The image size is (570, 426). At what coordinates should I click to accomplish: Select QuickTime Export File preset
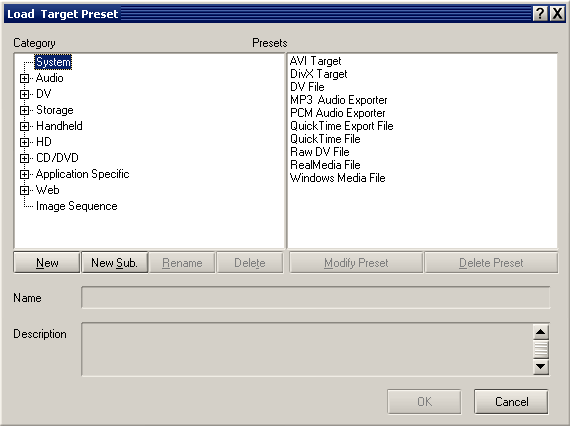pyautogui.click(x=341, y=126)
